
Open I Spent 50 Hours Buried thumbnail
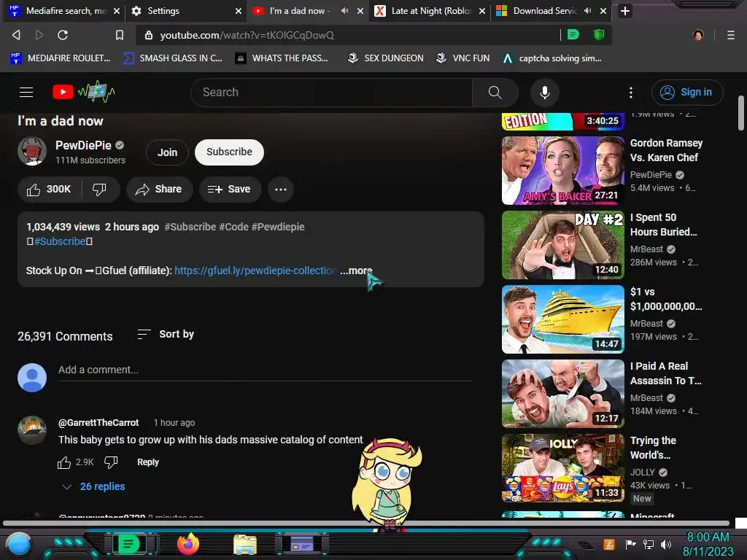click(x=562, y=245)
